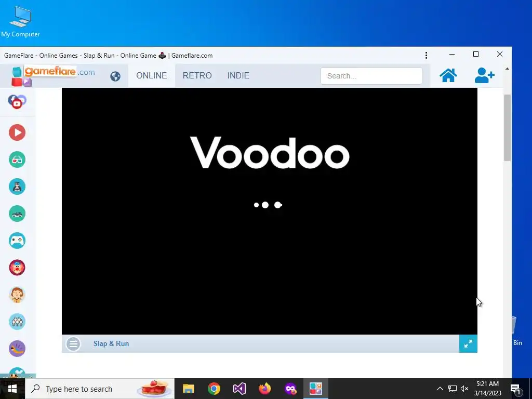Screen dimensions: 532x399
Task: Click the scrollbar up arrow
Action: coord(507,69)
